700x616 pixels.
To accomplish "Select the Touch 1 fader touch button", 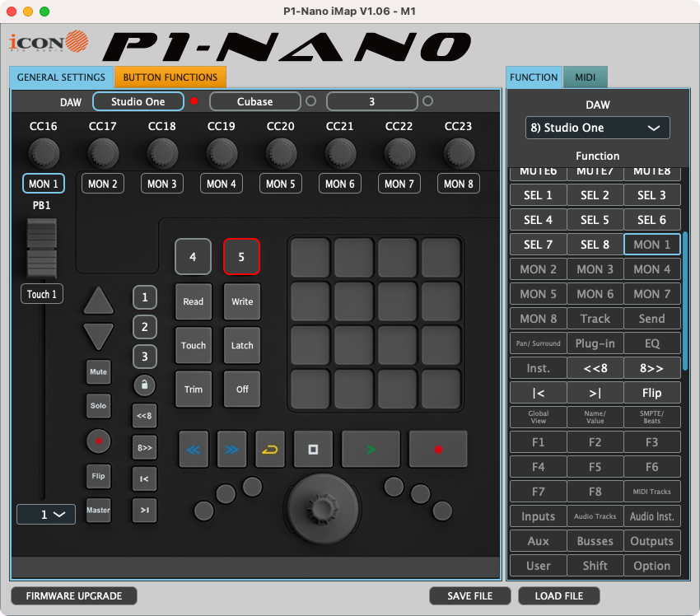I will [42, 294].
